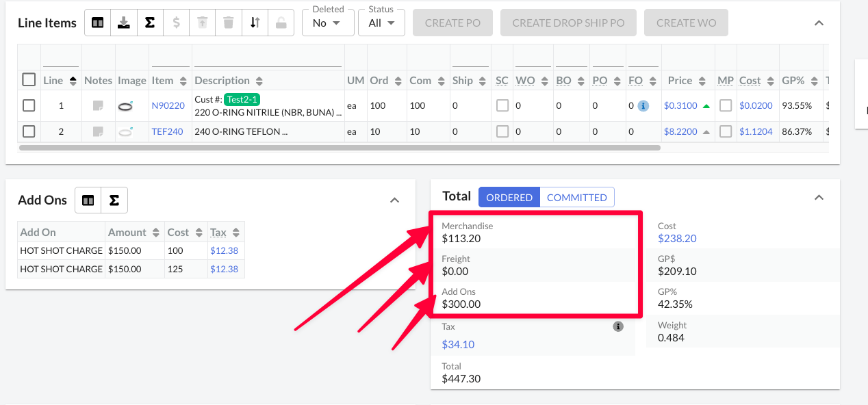Click the $238.20 cost link
This screenshot has height=405, width=868.
coord(677,238)
